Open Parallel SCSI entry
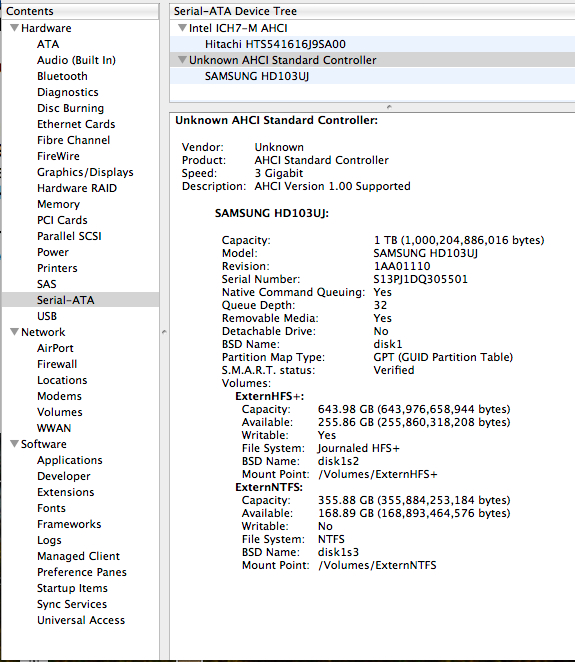Viewport: 575px width, 662px height. (x=69, y=236)
